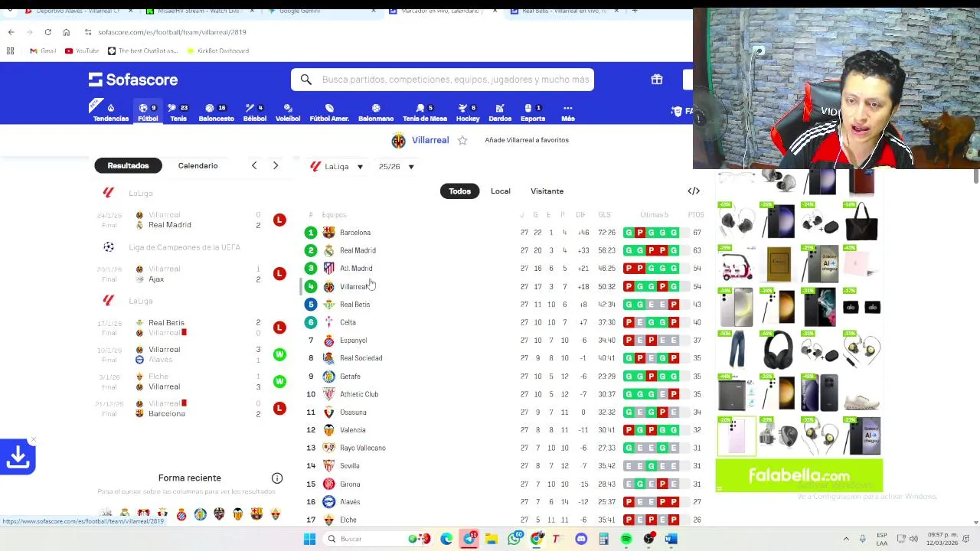Select the Fútbol sport icon

148,112
